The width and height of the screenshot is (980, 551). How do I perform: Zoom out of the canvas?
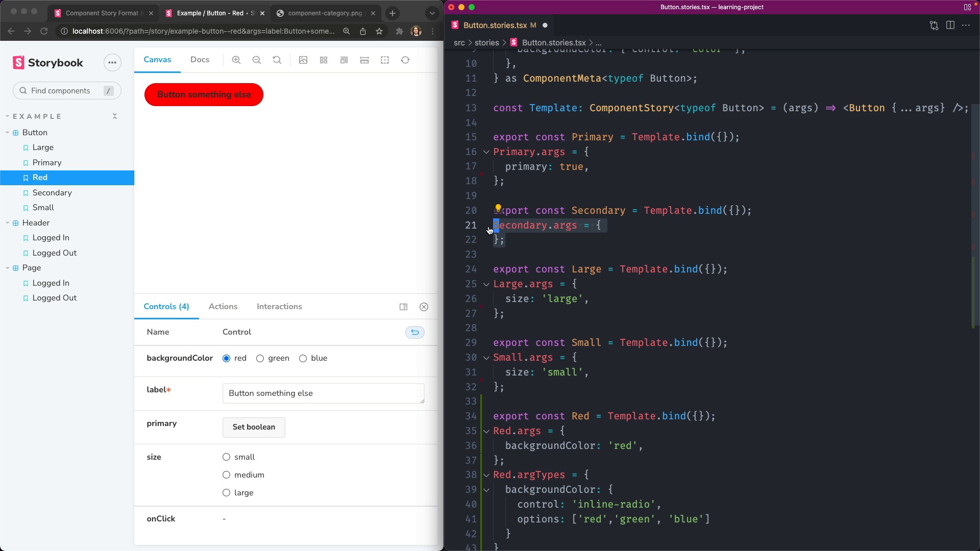click(x=257, y=60)
